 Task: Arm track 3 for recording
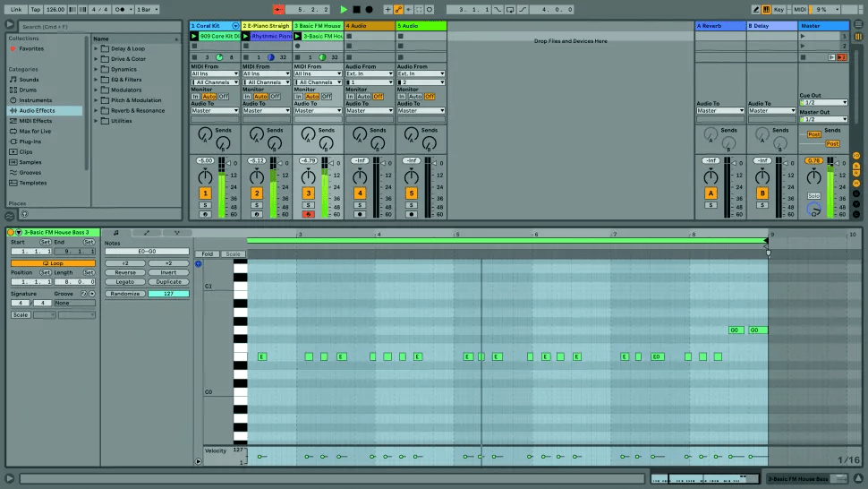point(308,214)
